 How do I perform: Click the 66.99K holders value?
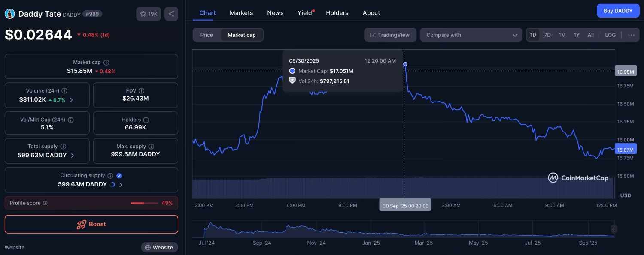(136, 127)
